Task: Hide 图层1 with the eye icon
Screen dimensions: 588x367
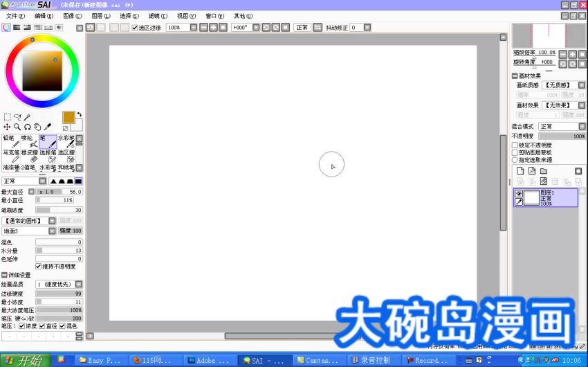Action: (x=519, y=193)
